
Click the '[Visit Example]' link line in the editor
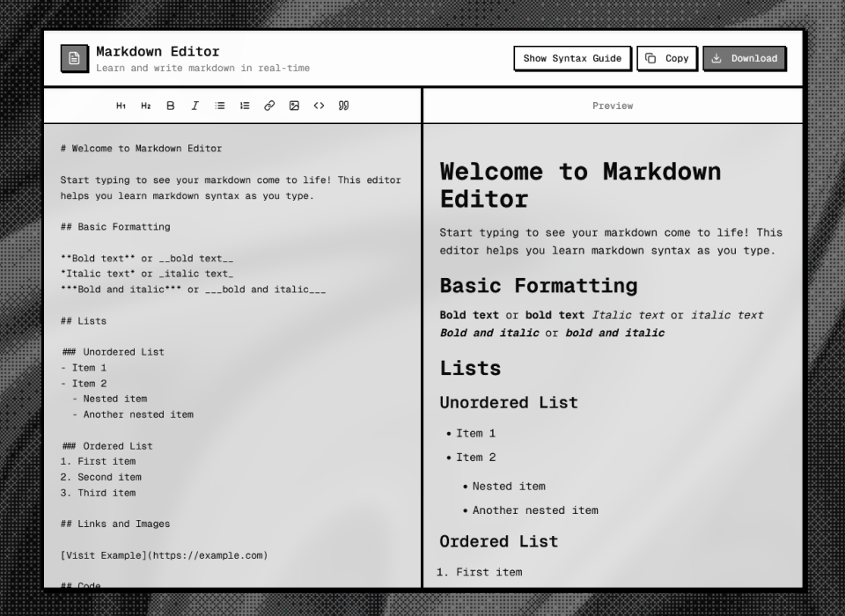164,555
